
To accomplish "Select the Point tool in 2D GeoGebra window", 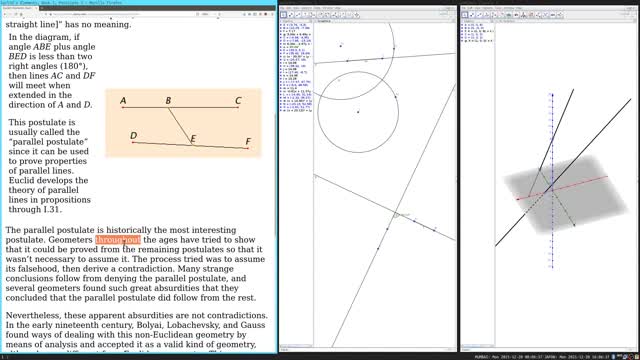I will point(291,15).
